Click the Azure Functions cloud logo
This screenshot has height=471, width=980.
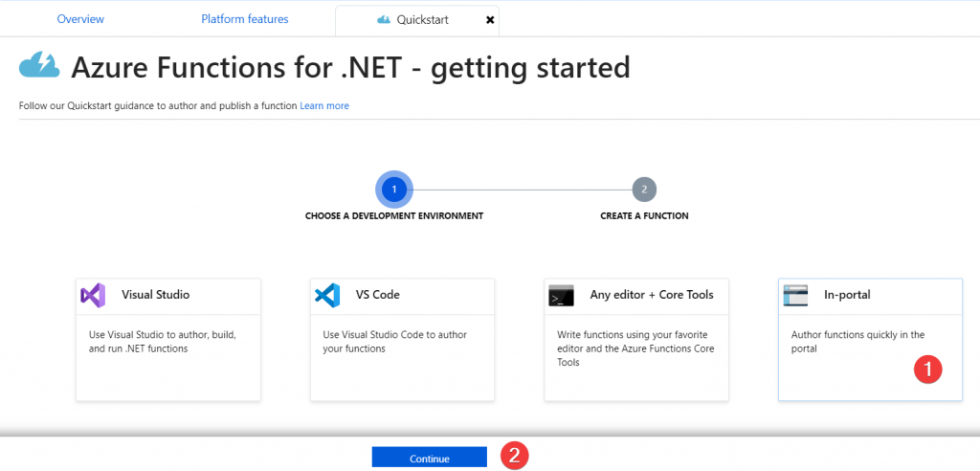pos(38,65)
